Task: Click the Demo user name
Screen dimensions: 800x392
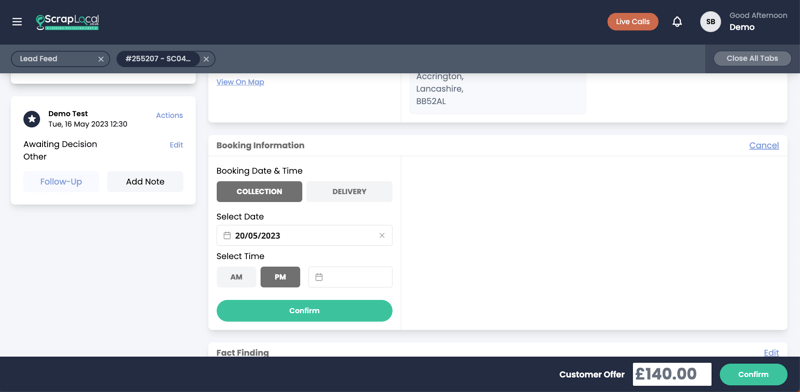Action: pyautogui.click(x=742, y=28)
